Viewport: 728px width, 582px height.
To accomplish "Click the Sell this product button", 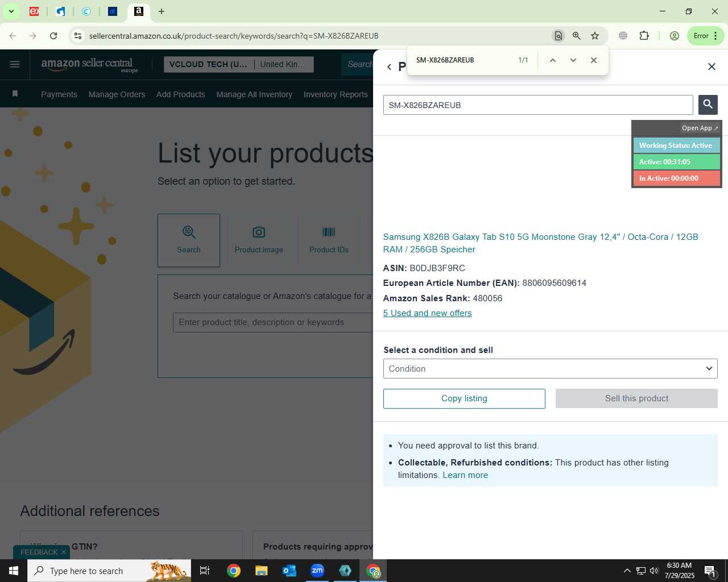I will [636, 398].
